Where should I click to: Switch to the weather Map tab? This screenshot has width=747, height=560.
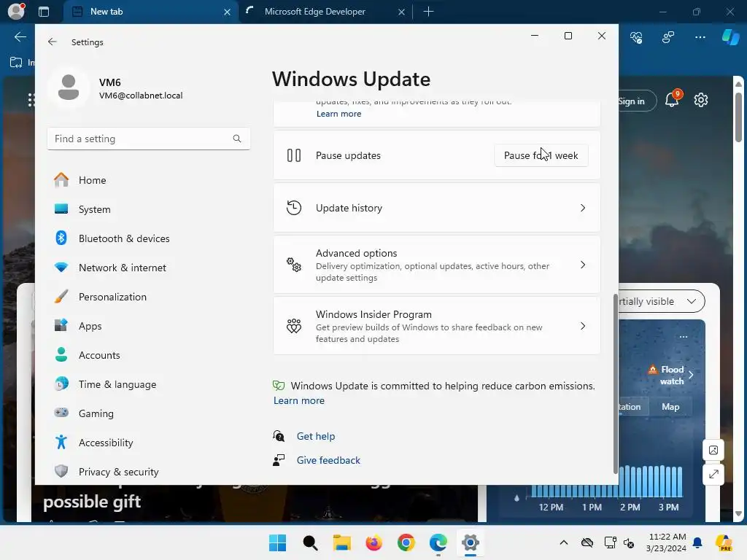point(670,407)
